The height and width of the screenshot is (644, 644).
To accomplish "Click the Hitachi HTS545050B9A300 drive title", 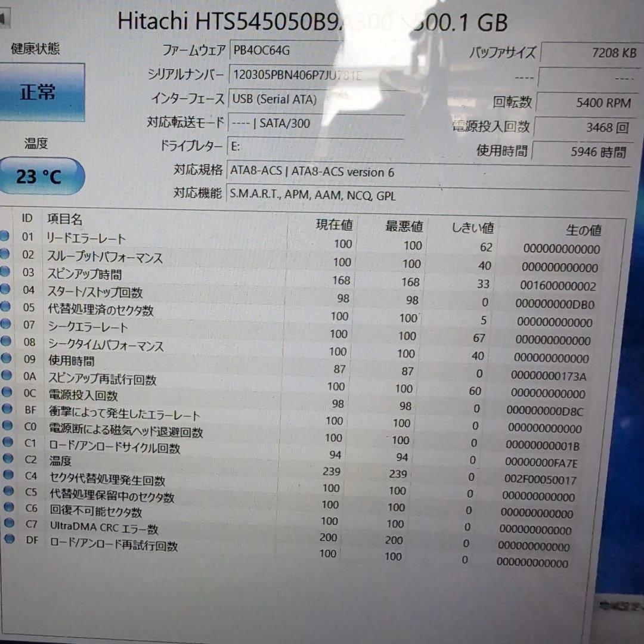I will click(312, 21).
